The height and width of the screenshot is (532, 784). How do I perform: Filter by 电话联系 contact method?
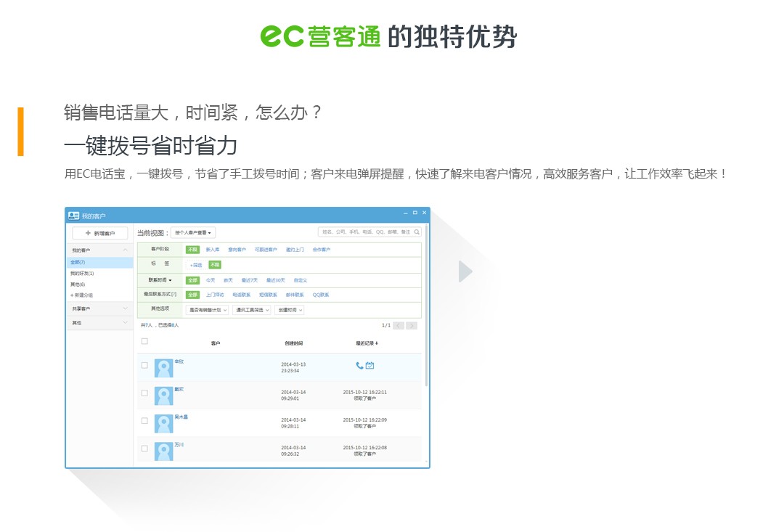click(242, 295)
